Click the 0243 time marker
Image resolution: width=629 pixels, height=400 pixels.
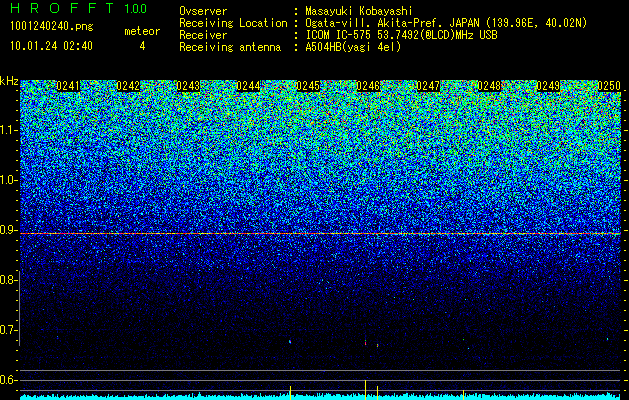tap(188, 86)
